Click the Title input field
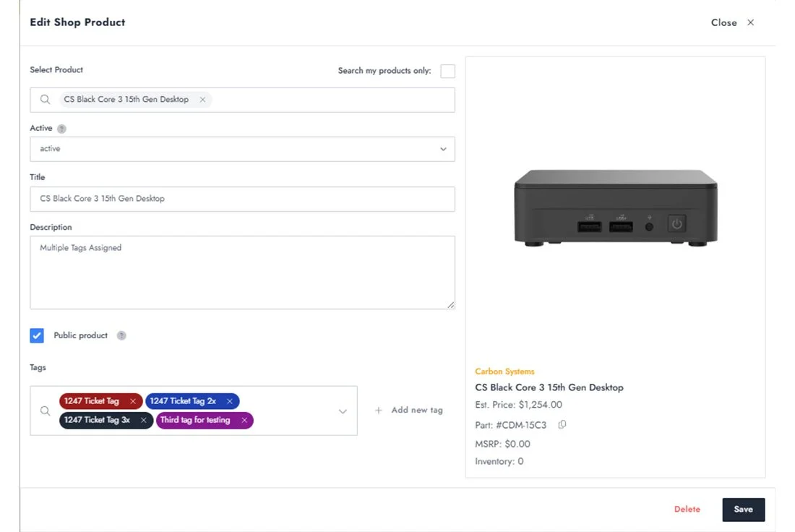Viewport: 795px width, 532px height. [242, 199]
